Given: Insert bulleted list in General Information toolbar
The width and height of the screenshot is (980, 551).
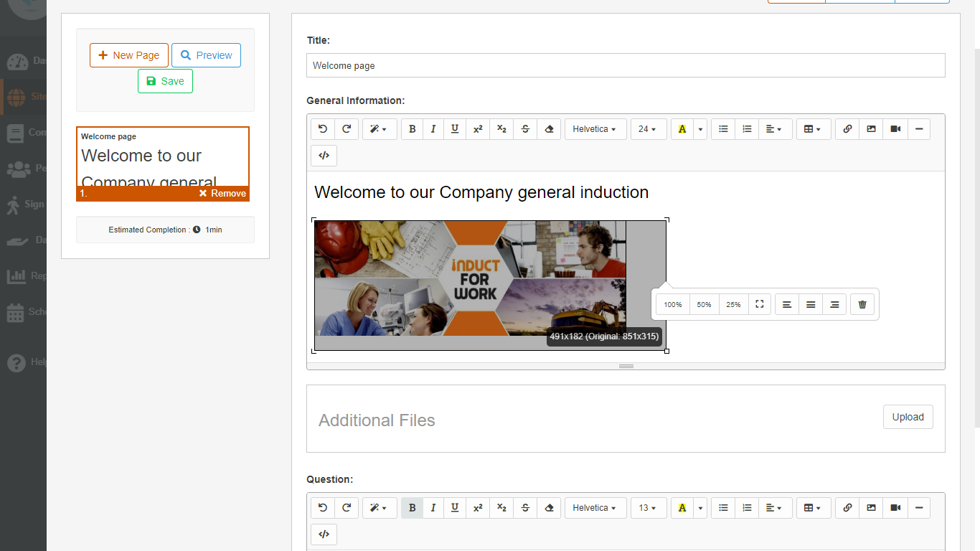Looking at the screenshot, I should pyautogui.click(x=723, y=129).
